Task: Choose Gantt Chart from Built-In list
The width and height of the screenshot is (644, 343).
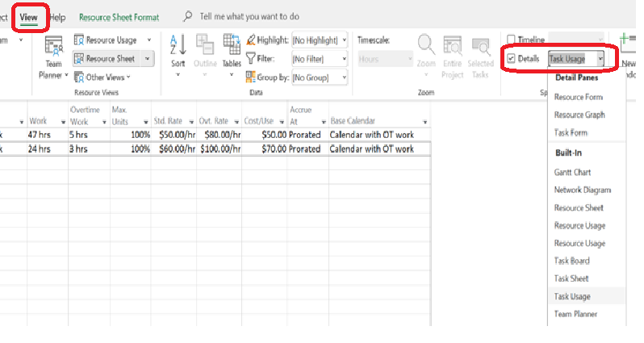Action: [572, 172]
